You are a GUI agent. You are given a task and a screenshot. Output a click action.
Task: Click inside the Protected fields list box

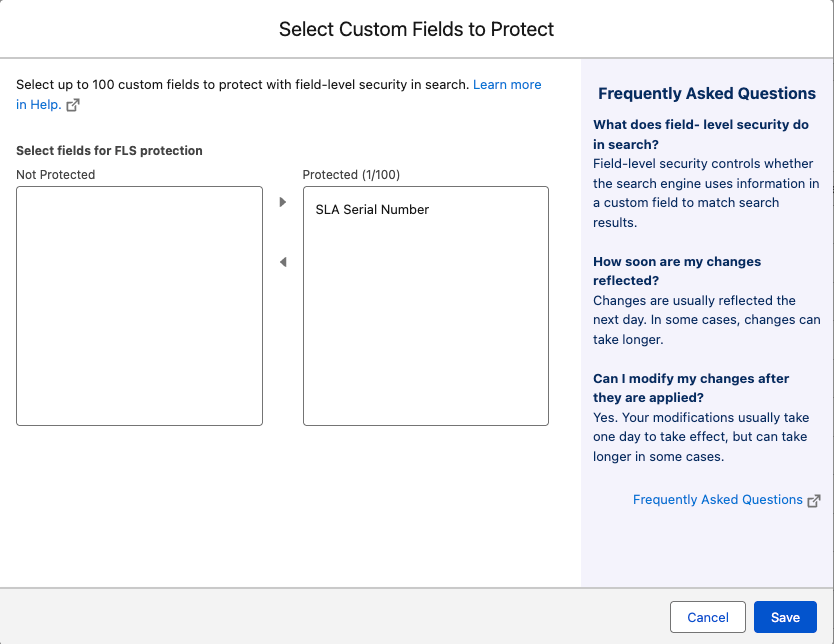point(425,320)
